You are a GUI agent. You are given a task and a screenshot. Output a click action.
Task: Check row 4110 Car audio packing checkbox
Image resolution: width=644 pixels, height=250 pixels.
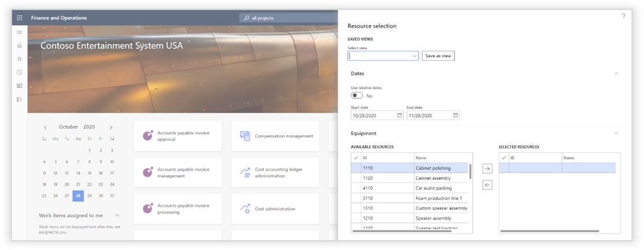(355, 188)
